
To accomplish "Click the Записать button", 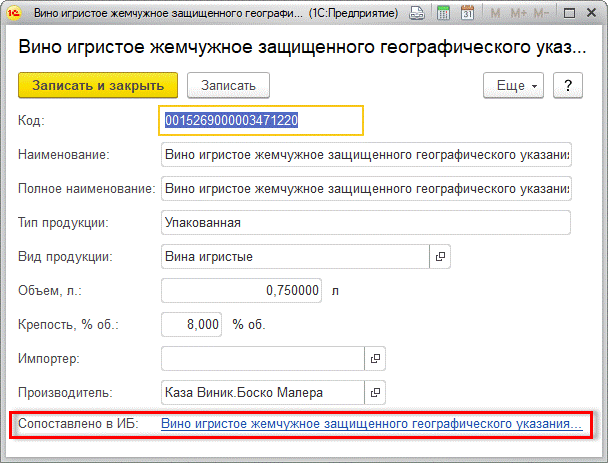I will (228, 85).
